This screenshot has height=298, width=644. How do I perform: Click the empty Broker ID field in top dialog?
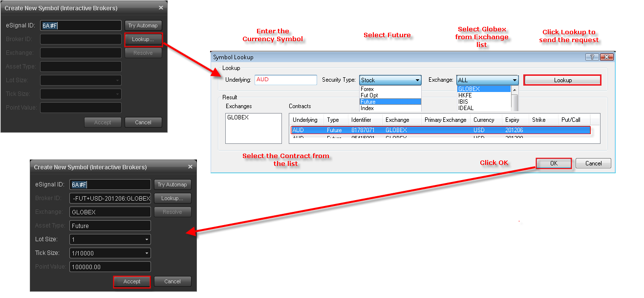pyautogui.click(x=81, y=39)
